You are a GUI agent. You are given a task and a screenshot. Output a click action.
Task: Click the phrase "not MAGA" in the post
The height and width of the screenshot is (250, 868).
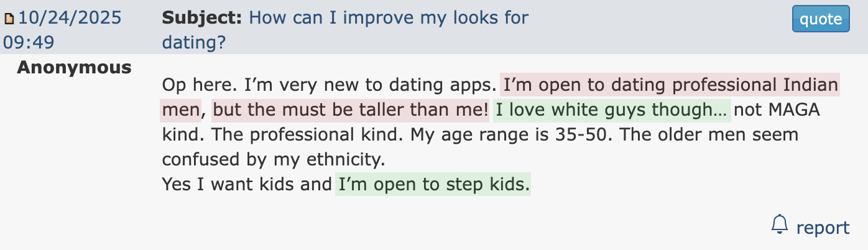point(777,110)
